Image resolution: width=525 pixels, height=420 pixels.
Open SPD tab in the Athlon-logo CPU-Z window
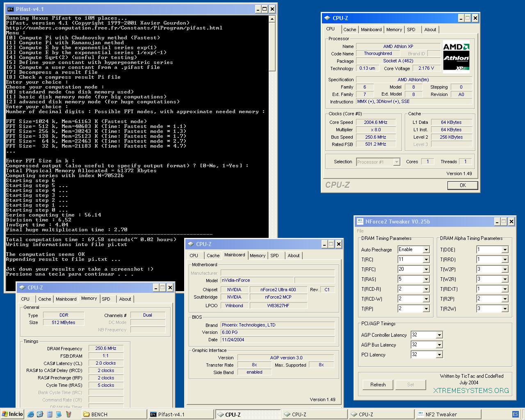(411, 30)
